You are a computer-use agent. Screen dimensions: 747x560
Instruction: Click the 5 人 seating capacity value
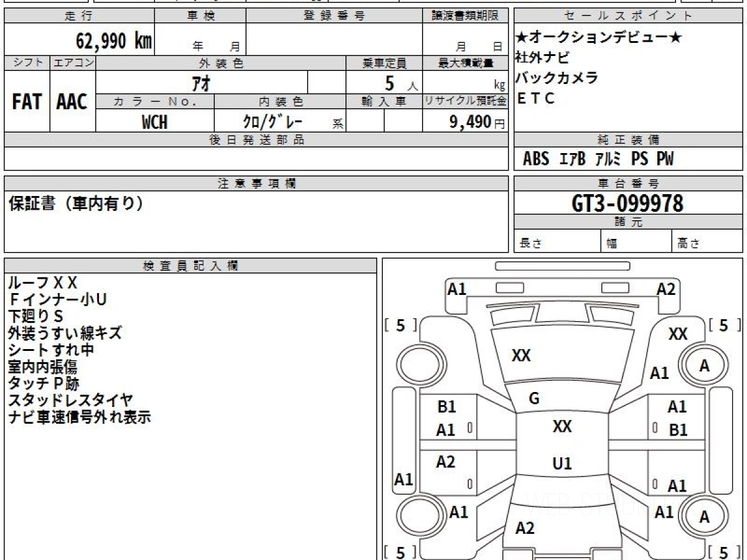(402, 83)
